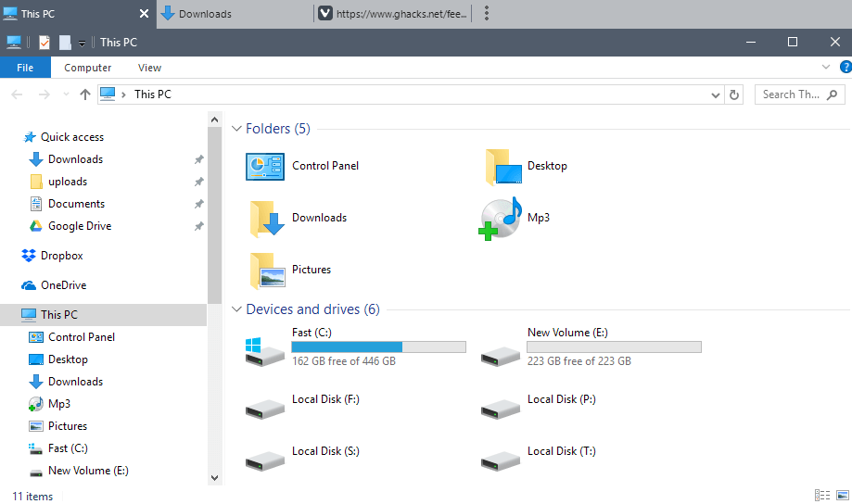Viewport: 852px width, 504px height.
Task: Open Fast (C:) in navigation tree
Action: tap(68, 448)
